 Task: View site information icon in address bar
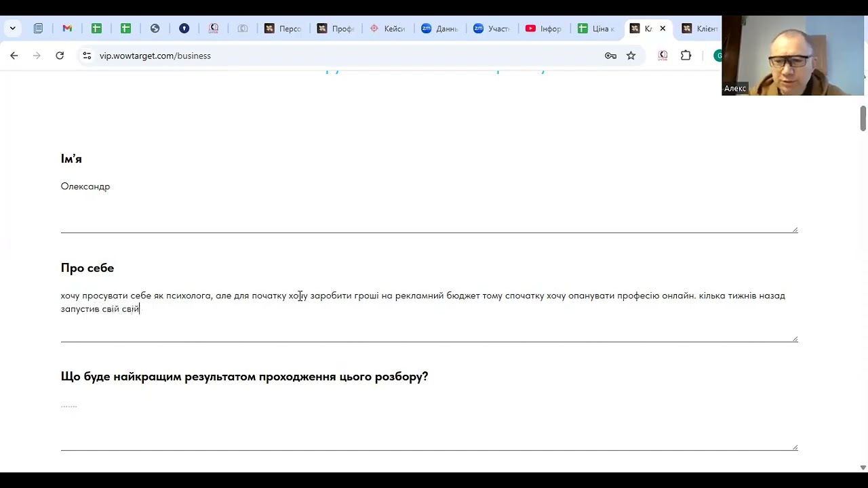tap(86, 56)
